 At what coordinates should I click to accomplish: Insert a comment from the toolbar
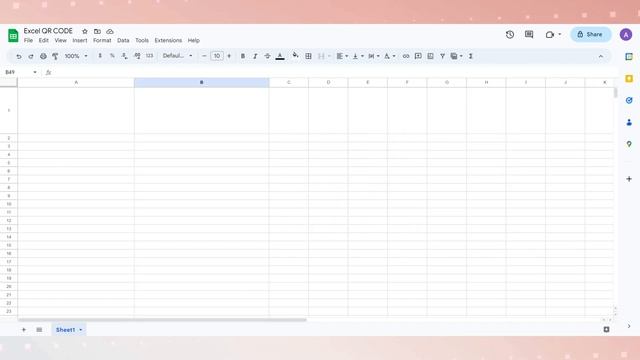pyautogui.click(x=418, y=56)
